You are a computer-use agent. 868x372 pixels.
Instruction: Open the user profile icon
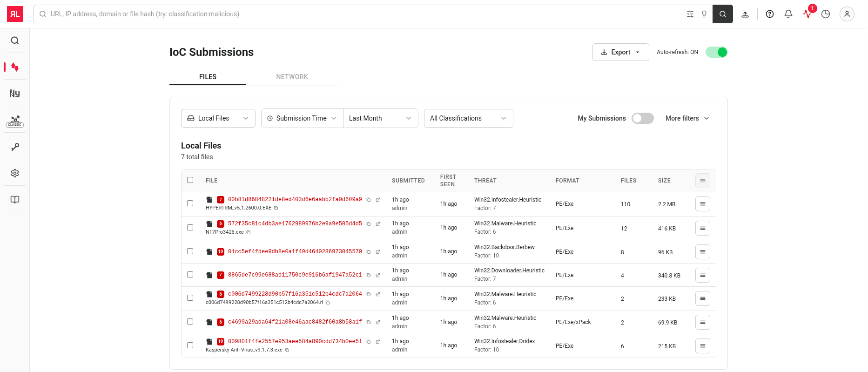pyautogui.click(x=847, y=14)
